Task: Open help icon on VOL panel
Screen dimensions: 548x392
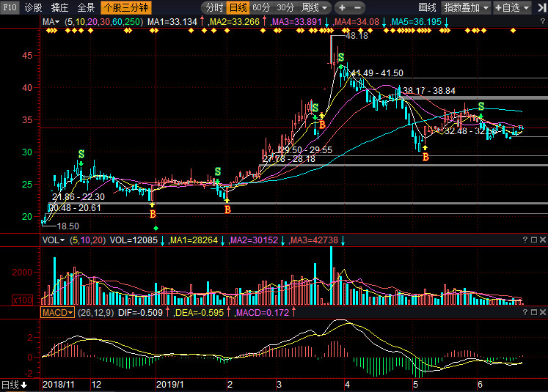Action: coord(525,240)
